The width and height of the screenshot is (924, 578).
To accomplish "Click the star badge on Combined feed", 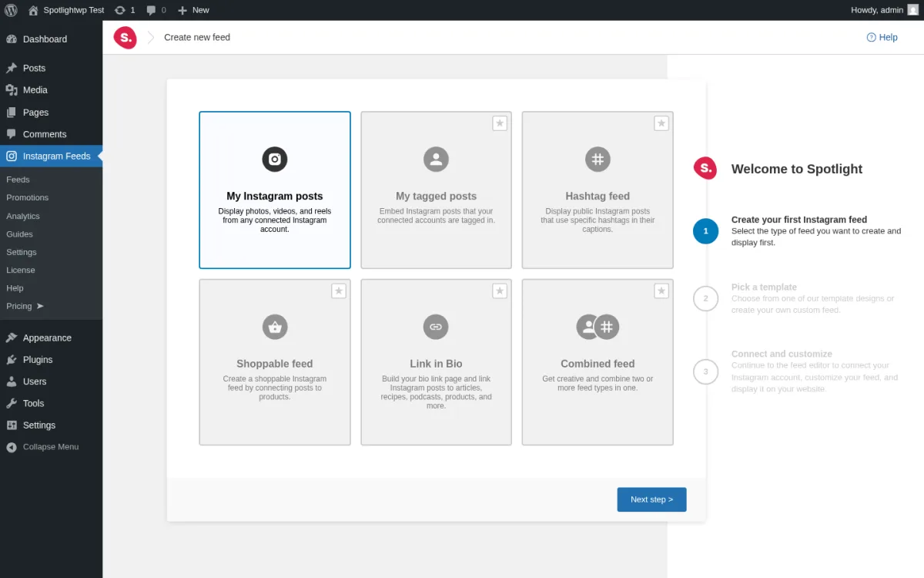I will point(661,291).
